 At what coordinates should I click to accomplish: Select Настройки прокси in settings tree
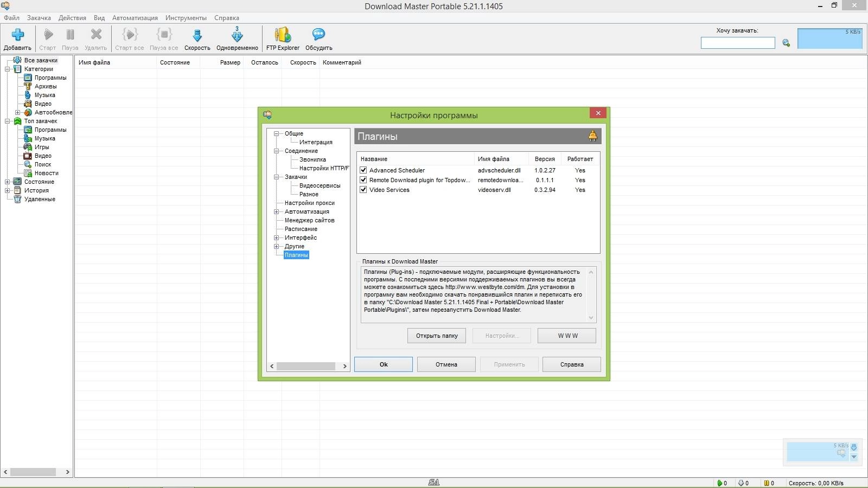309,203
